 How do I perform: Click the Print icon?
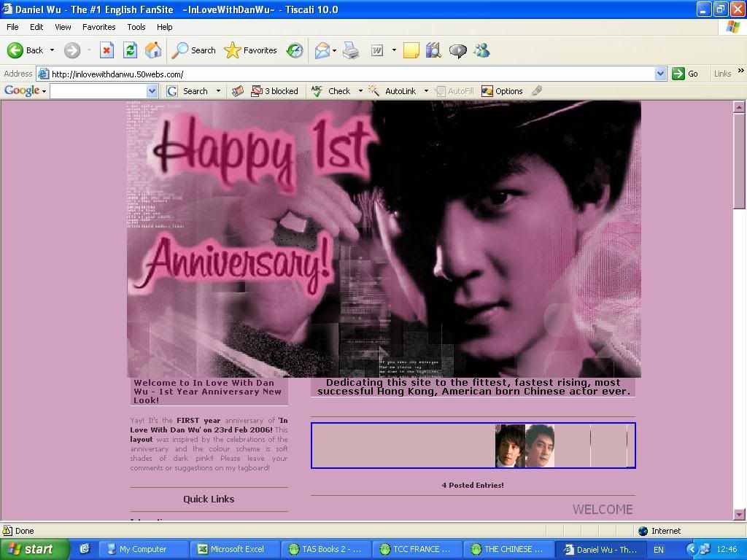pos(351,50)
